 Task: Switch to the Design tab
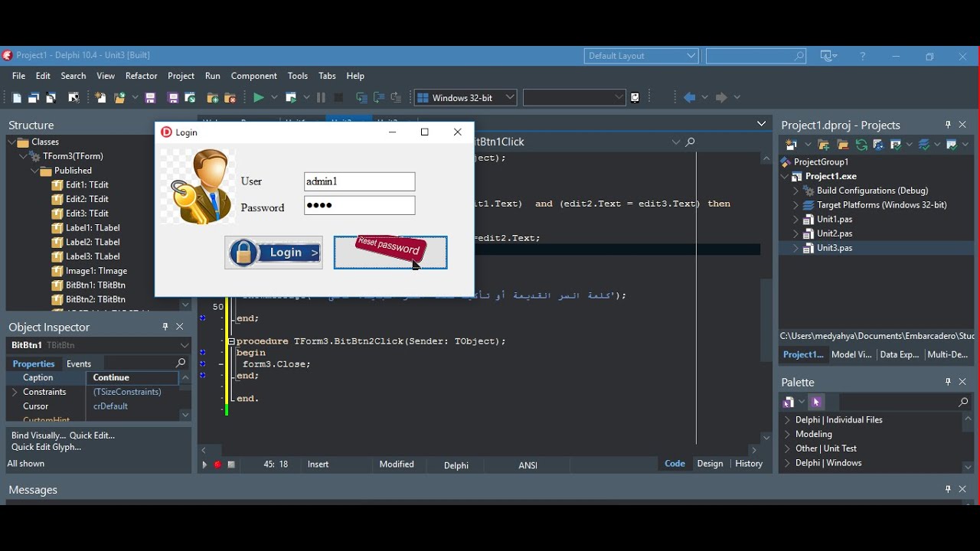coord(711,465)
